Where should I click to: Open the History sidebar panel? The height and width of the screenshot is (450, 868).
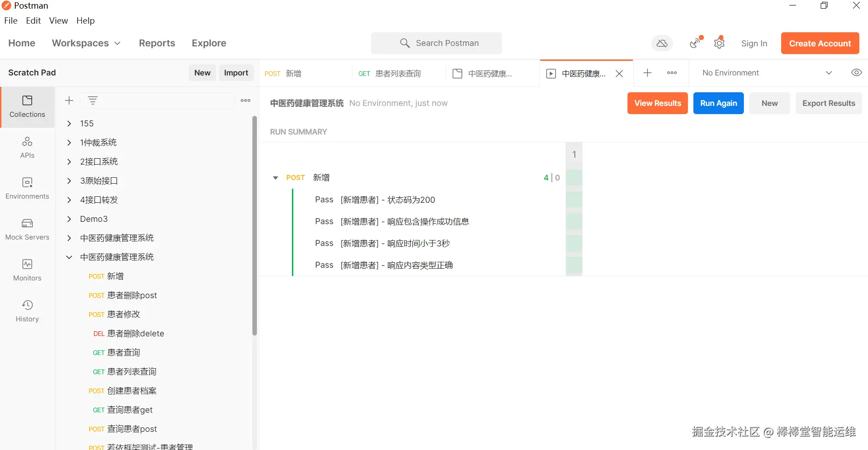point(27,311)
